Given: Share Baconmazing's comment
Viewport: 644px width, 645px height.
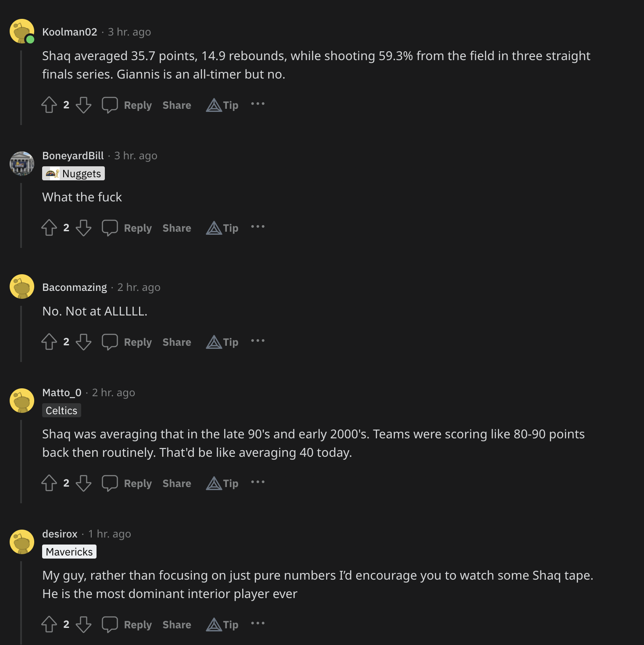Looking at the screenshot, I should click(x=177, y=342).
